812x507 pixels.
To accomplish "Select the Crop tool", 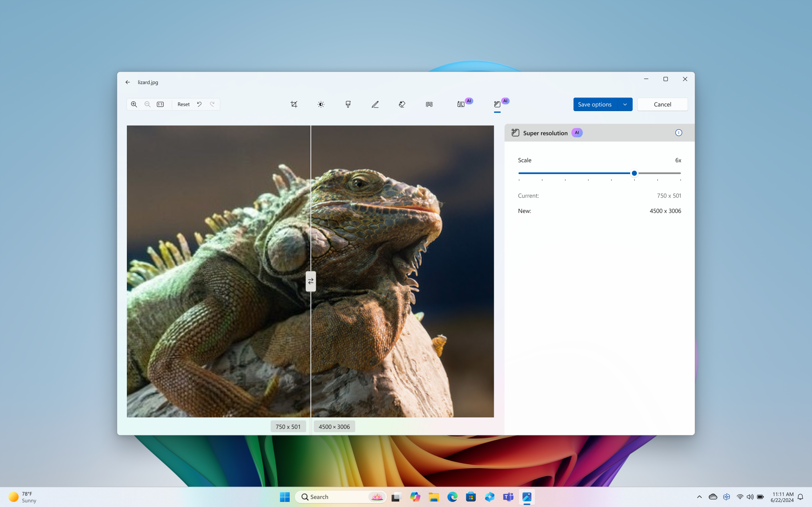I will (295, 104).
